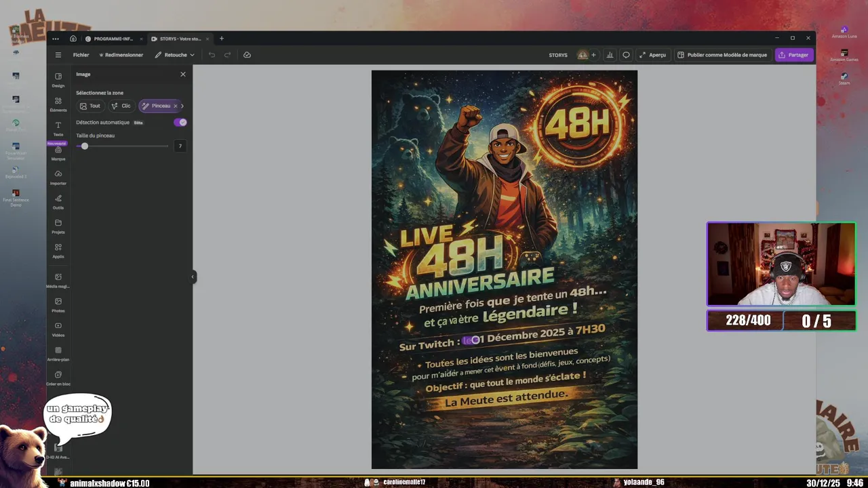Open the Projets sidebar panel
Viewport: 868px width, 488px height.
(x=58, y=226)
